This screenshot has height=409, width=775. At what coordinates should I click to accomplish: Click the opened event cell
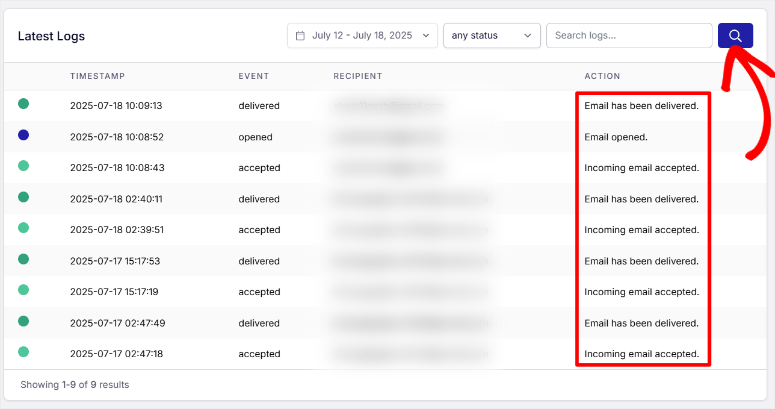click(x=256, y=137)
